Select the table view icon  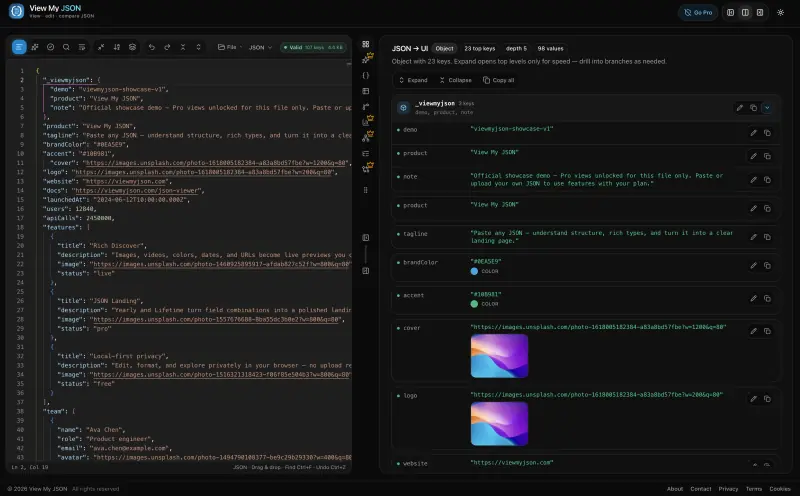pos(366,91)
